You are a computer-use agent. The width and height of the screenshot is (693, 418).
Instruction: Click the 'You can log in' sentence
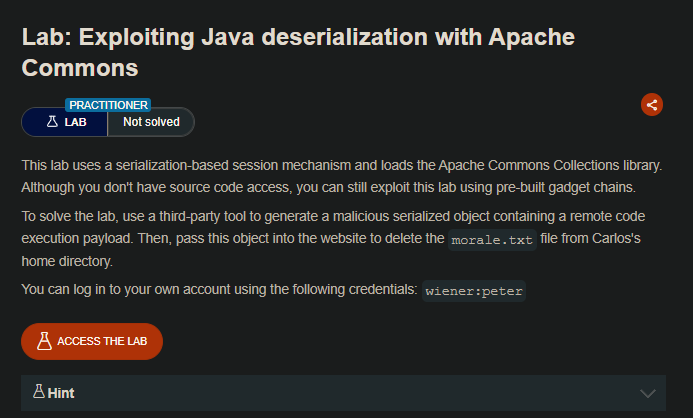(x=220, y=291)
